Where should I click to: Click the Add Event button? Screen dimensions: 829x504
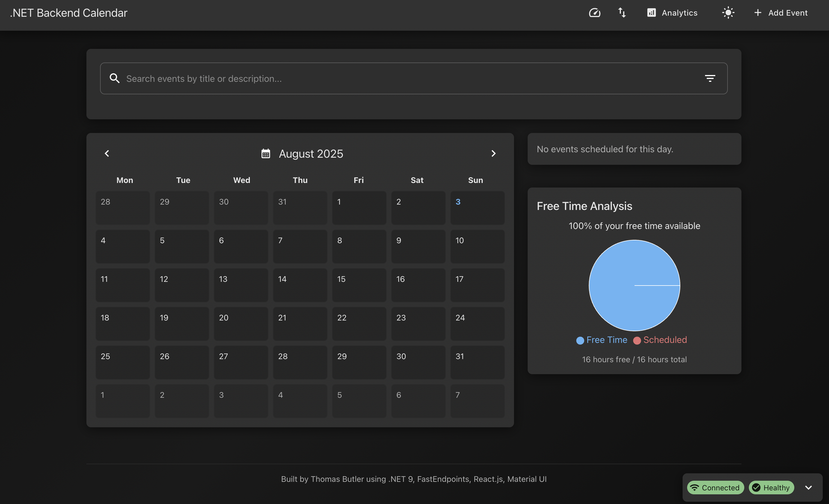coord(781,13)
